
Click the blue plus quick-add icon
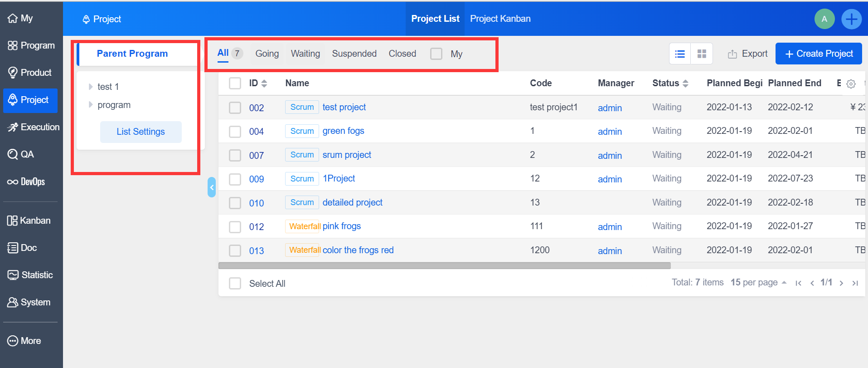(851, 19)
